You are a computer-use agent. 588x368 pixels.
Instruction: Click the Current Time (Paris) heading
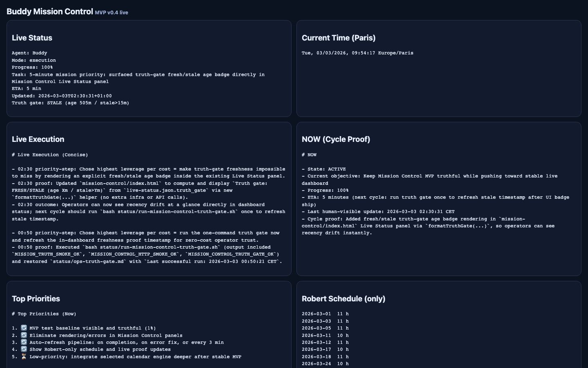click(x=339, y=38)
